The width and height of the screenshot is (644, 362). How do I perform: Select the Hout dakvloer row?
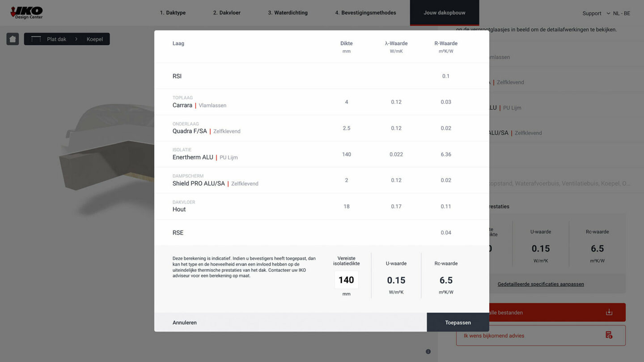pos(322,206)
